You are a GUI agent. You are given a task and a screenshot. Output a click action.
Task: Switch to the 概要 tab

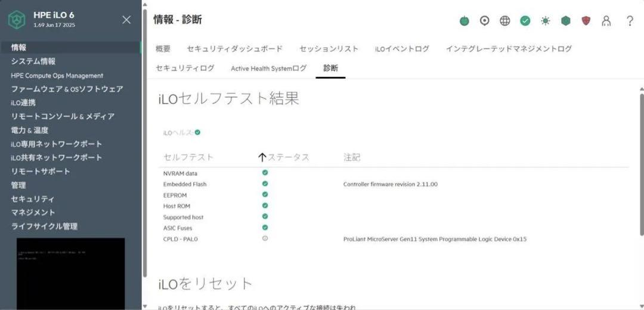[163, 48]
